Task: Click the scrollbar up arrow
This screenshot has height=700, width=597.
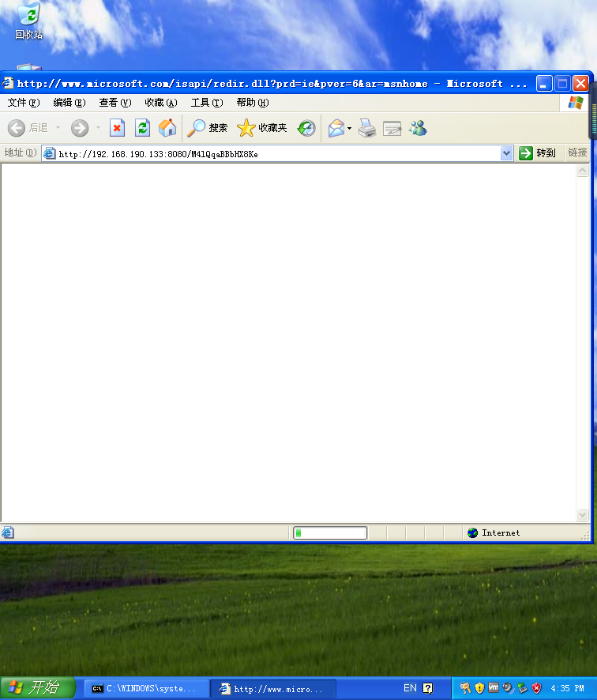Action: (582, 171)
